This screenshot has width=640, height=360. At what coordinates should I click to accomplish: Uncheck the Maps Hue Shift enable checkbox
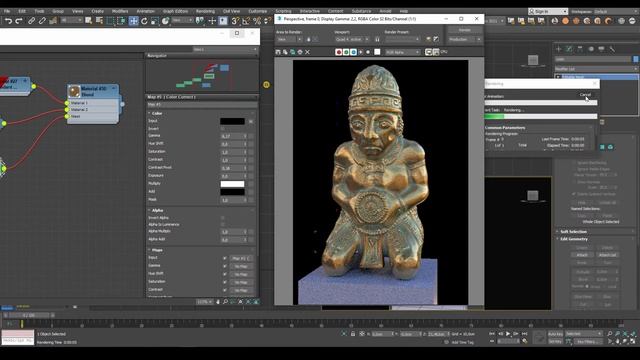[225, 274]
